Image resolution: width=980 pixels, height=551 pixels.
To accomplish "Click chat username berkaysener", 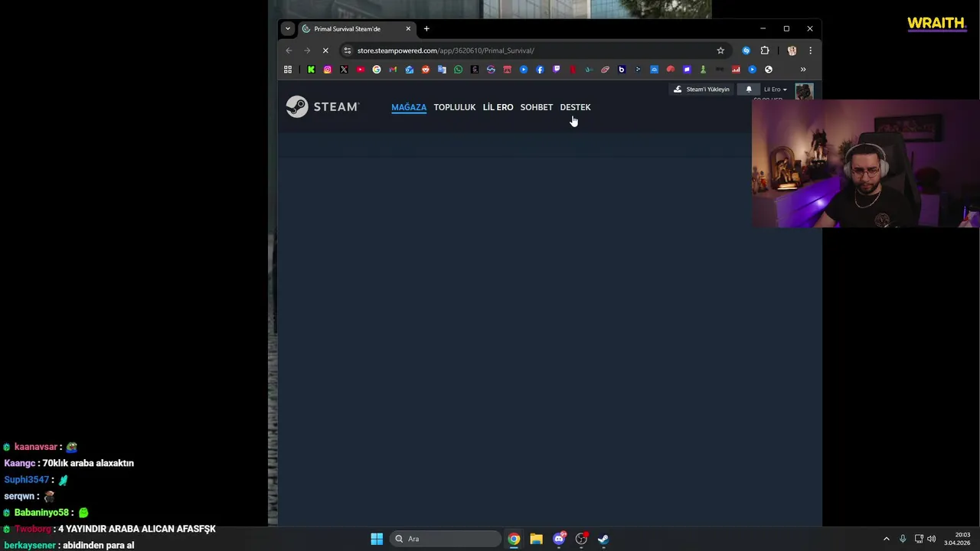I will 30,546.
